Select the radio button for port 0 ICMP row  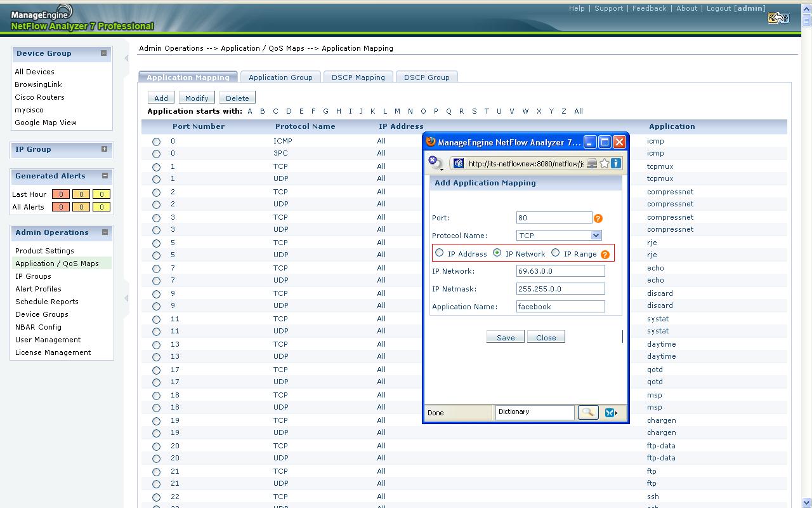tap(156, 142)
